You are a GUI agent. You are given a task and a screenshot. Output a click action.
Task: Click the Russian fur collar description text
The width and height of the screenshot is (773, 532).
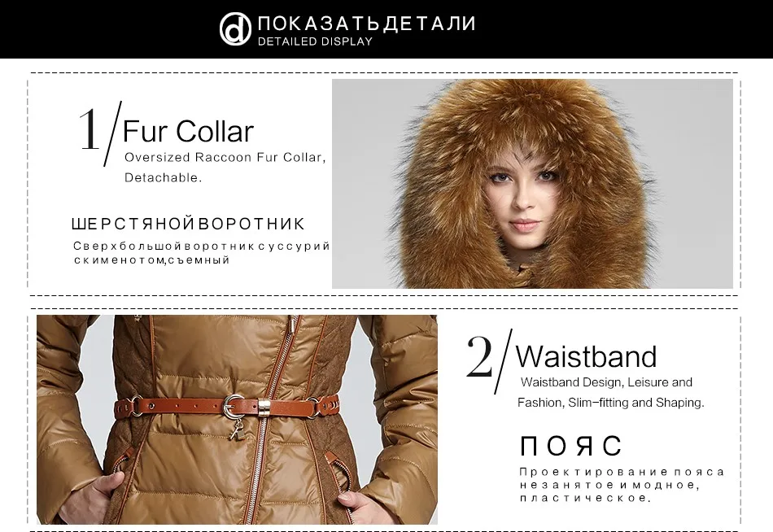pyautogui.click(x=201, y=252)
